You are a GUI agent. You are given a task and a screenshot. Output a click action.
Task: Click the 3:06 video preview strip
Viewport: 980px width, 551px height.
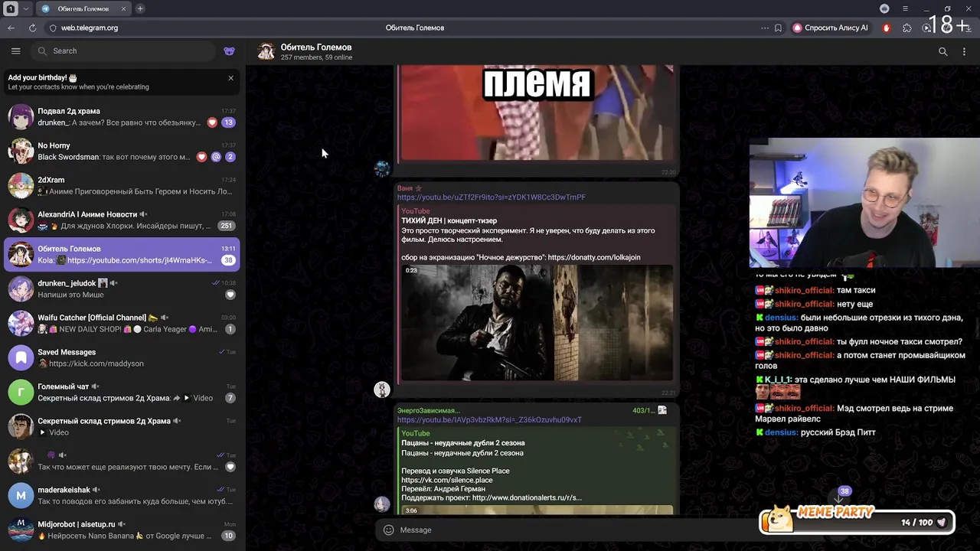coord(537,510)
